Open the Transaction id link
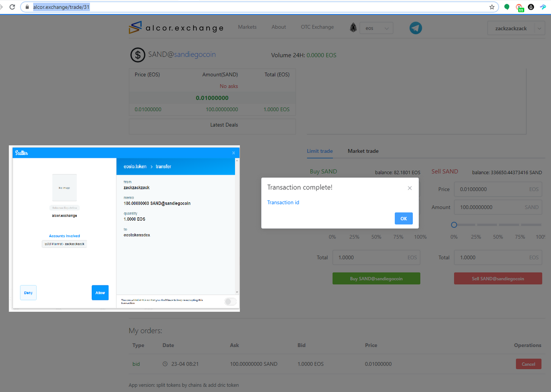 click(283, 202)
